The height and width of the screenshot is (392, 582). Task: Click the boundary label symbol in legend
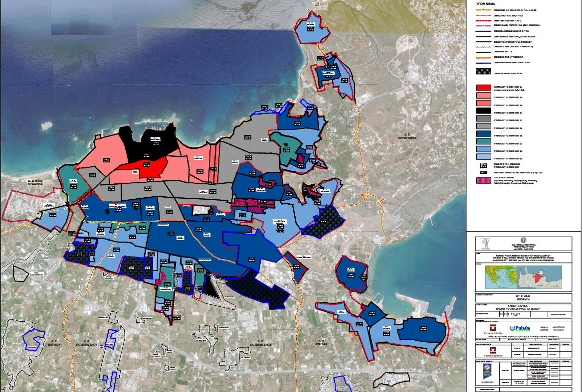click(483, 165)
